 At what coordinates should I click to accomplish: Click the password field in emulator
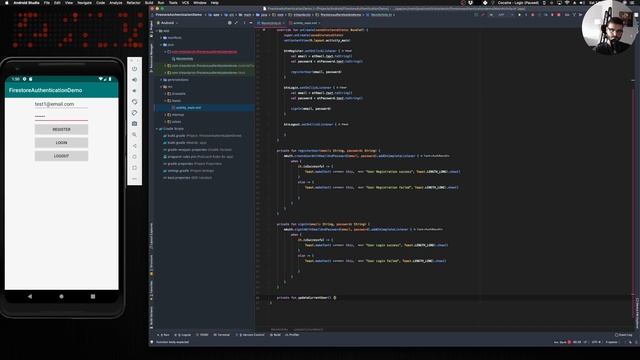(61, 117)
